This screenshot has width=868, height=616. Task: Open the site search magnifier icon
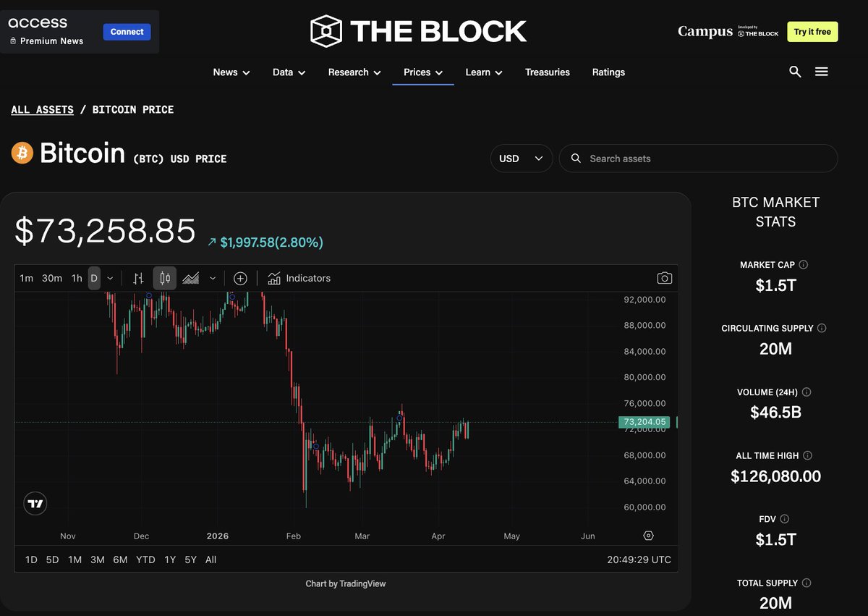pyautogui.click(x=795, y=72)
